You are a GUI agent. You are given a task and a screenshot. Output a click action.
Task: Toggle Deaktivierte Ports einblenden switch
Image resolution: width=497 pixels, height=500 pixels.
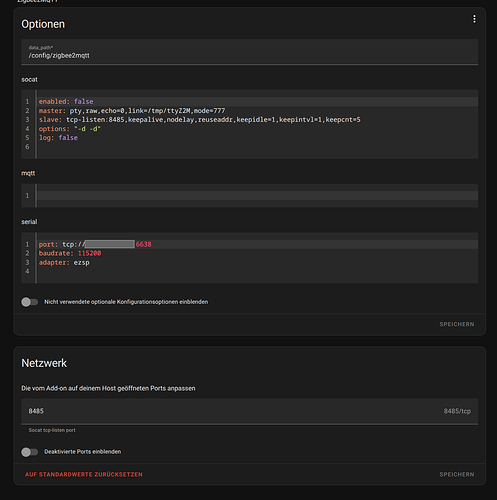pyautogui.click(x=29, y=452)
